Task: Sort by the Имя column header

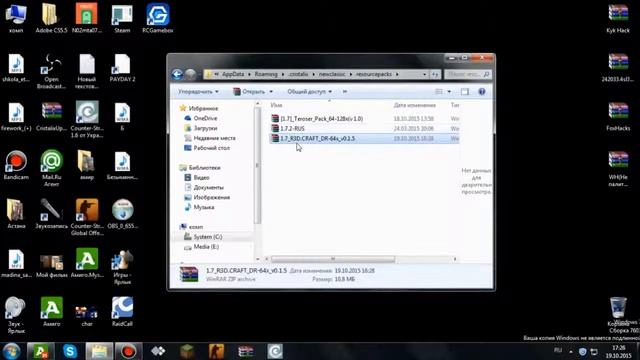Action: click(x=276, y=105)
